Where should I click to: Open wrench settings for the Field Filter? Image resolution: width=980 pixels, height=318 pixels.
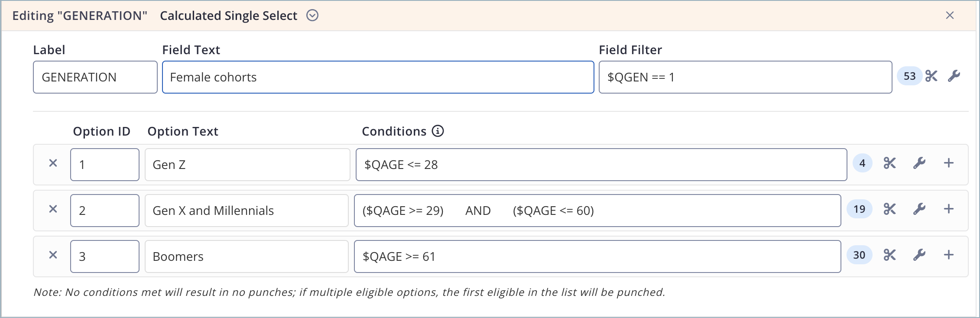(955, 76)
